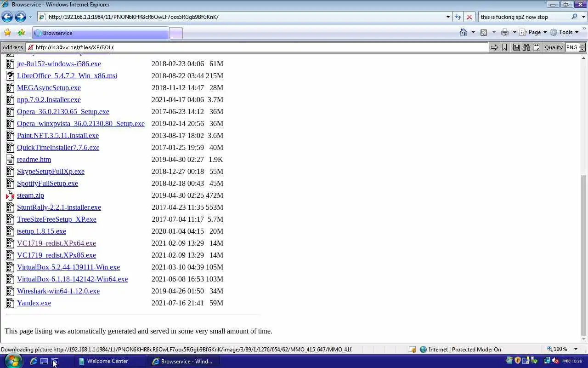Switch to Welcome Center taskbar button
Viewport: 588px width, 368px height.
coord(109,361)
